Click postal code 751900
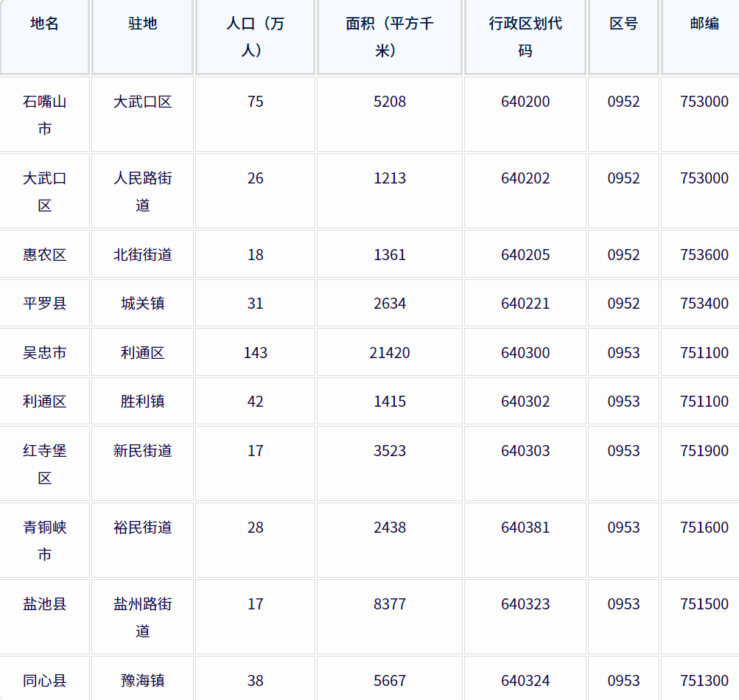 (x=704, y=451)
